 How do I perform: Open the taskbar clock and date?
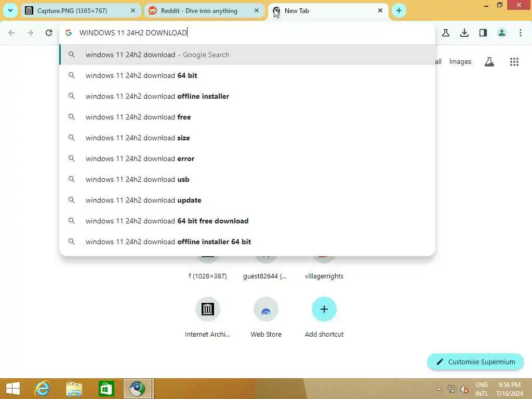509,389
